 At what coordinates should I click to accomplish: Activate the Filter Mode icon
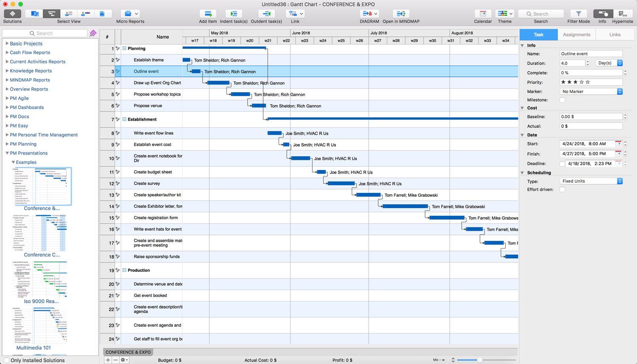tap(578, 14)
